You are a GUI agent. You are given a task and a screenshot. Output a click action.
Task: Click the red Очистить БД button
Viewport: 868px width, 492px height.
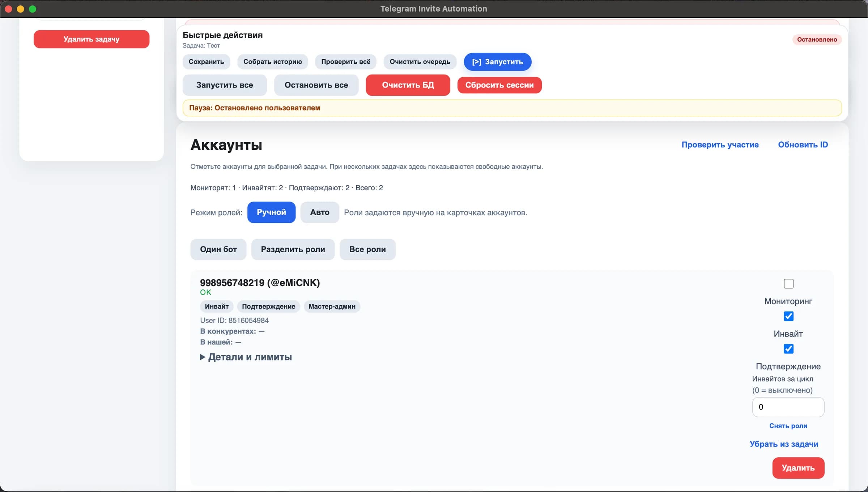(408, 85)
